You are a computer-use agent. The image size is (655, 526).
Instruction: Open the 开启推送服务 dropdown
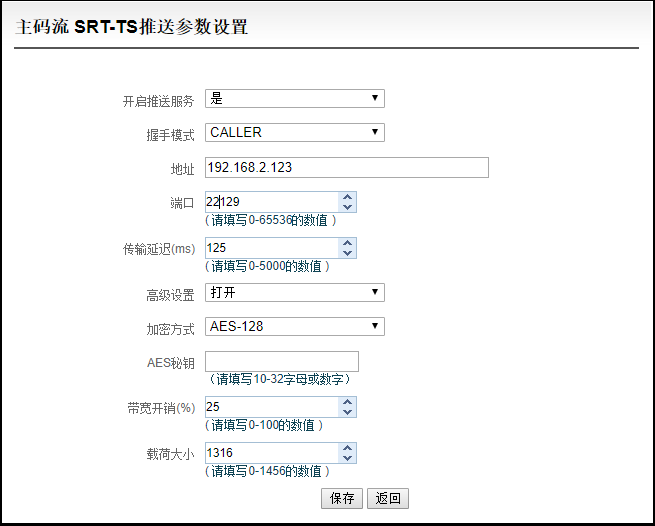[x=294, y=99]
